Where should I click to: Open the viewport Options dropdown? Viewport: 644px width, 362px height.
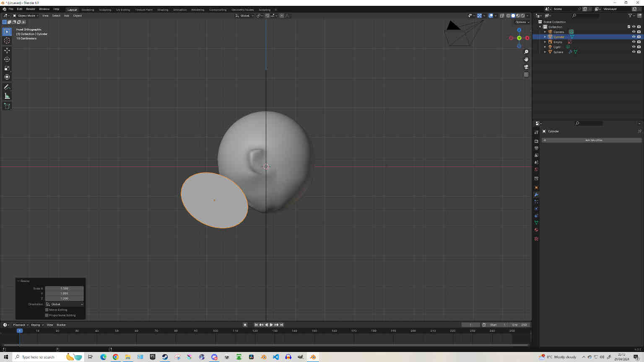(x=522, y=22)
